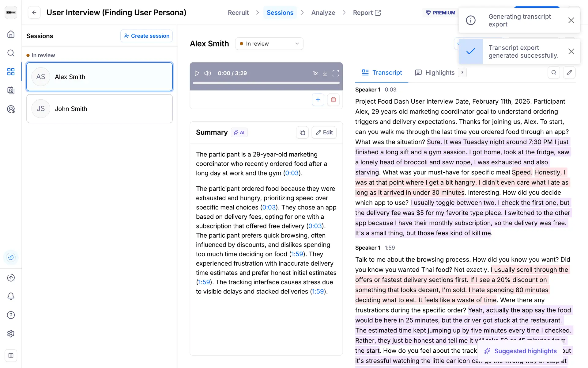Viewport: 588px width, 368px height.
Task: Click the plus icon below the player
Action: coord(318,100)
